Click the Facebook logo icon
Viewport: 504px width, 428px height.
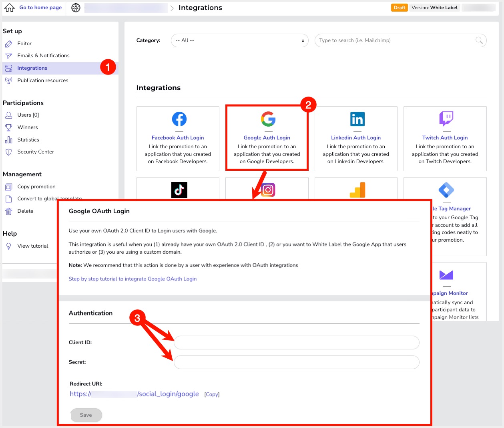pos(179,119)
